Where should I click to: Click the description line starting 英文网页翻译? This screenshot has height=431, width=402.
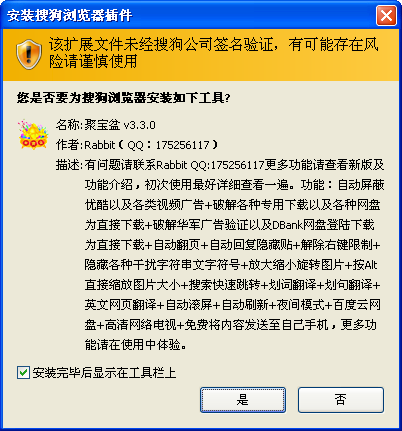coord(232,305)
